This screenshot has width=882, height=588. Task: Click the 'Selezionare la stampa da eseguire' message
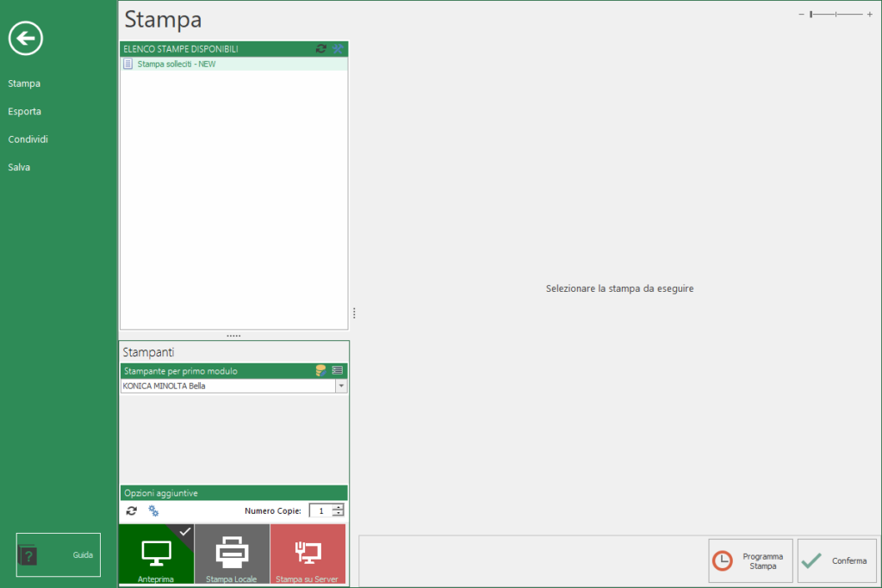tap(619, 288)
